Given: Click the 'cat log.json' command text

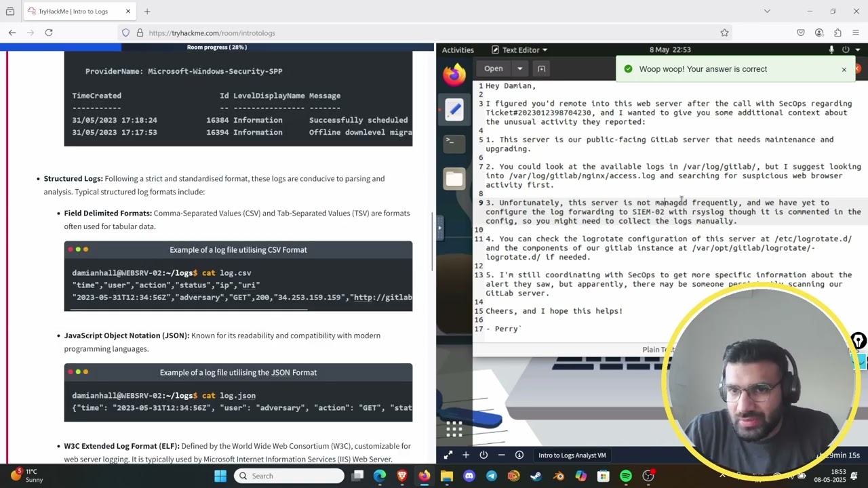Looking at the screenshot, I should (229, 396).
